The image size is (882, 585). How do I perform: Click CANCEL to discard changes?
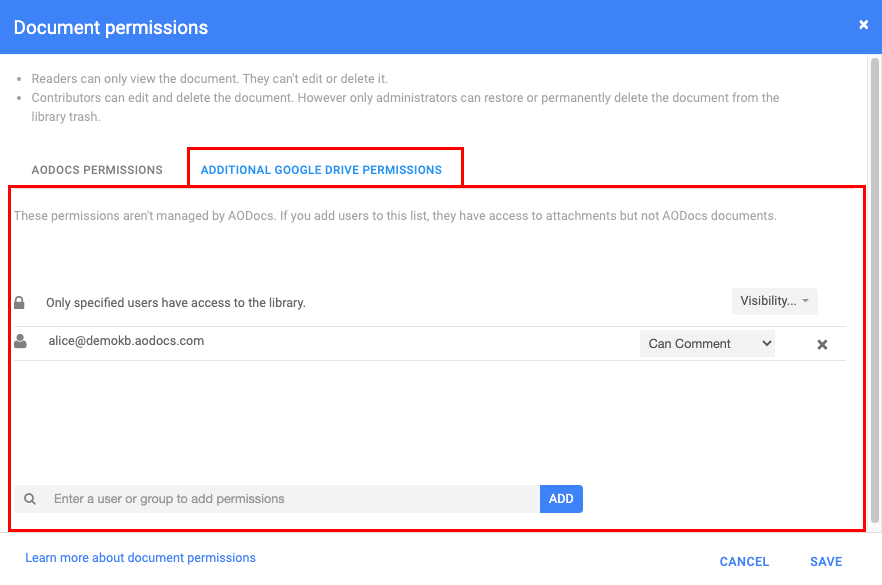(744, 561)
